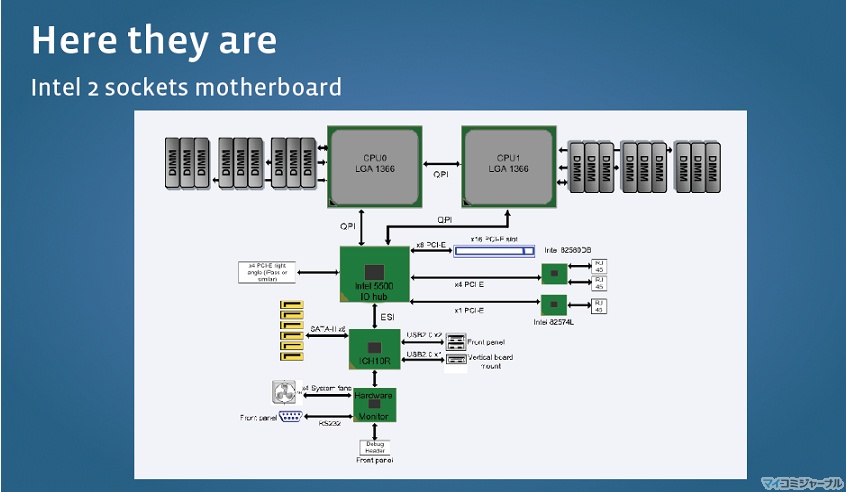Click the middle DIMM bank left of CPU0
Viewport: 846px width, 492px height.
point(241,163)
